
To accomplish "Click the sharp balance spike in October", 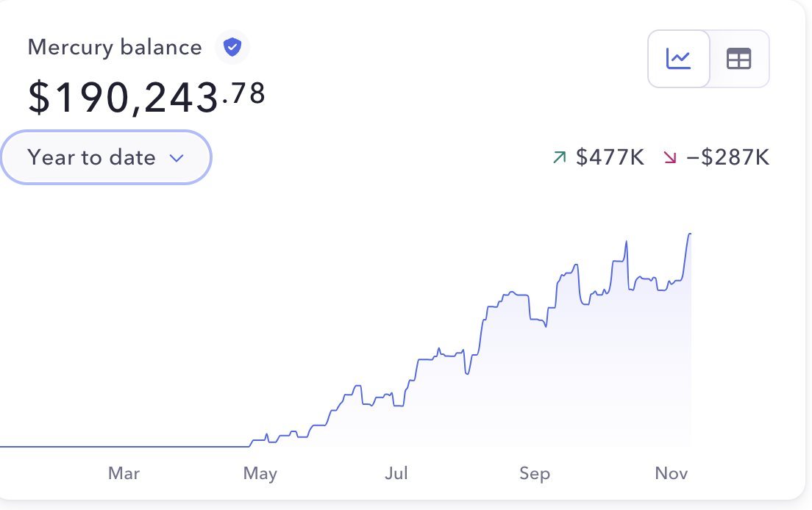I will click(626, 242).
